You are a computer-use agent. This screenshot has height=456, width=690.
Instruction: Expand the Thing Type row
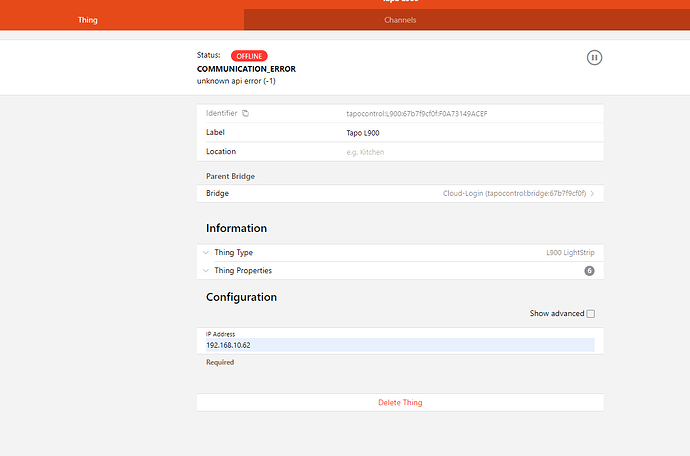[400, 253]
